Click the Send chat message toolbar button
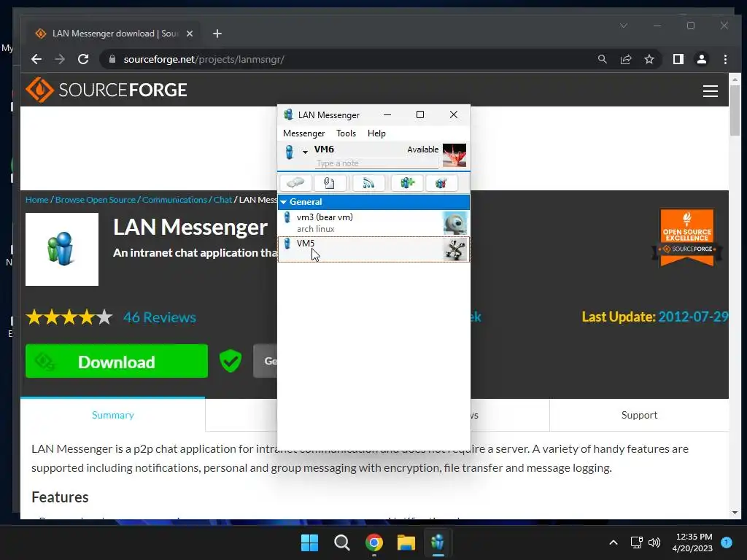The image size is (747, 560). click(x=296, y=183)
